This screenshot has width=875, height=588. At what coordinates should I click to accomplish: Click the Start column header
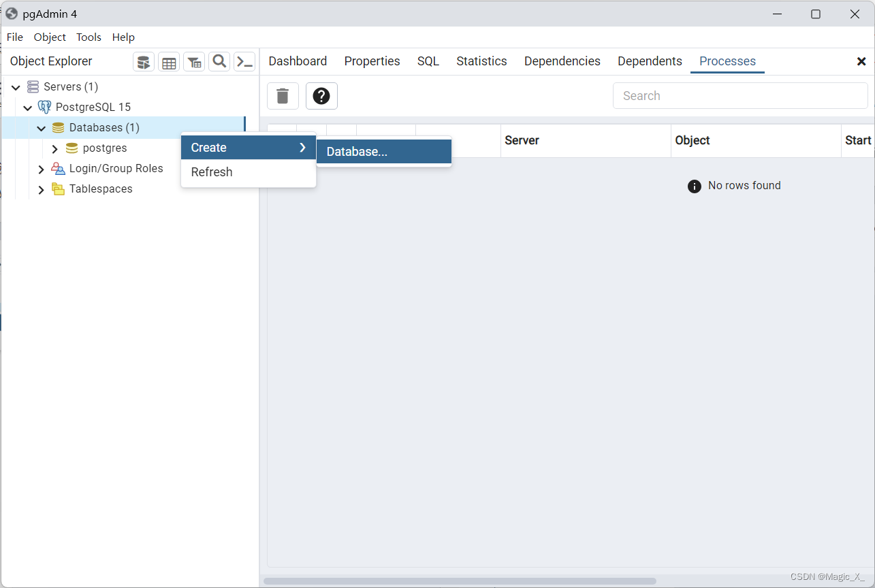click(x=858, y=141)
